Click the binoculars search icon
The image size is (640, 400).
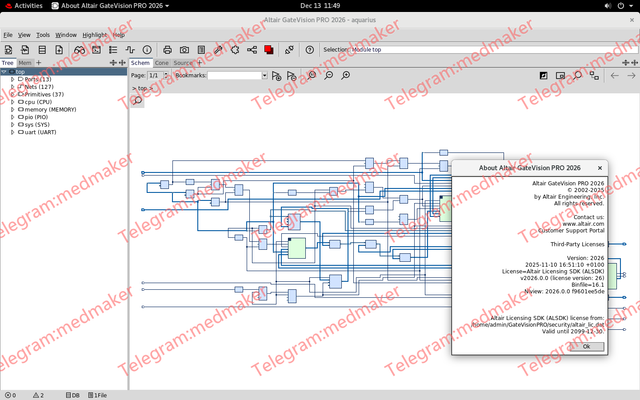click(80, 50)
